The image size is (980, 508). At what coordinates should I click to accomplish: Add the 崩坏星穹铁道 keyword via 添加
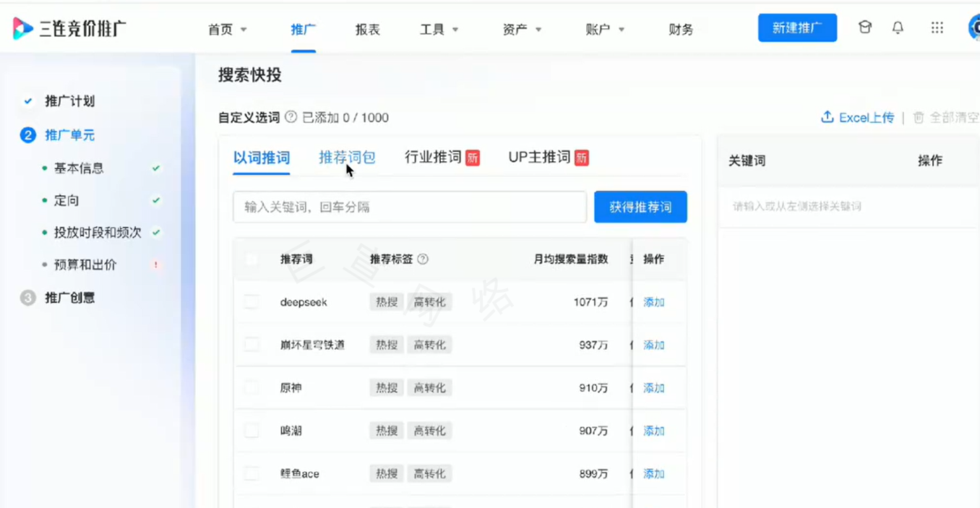[654, 345]
